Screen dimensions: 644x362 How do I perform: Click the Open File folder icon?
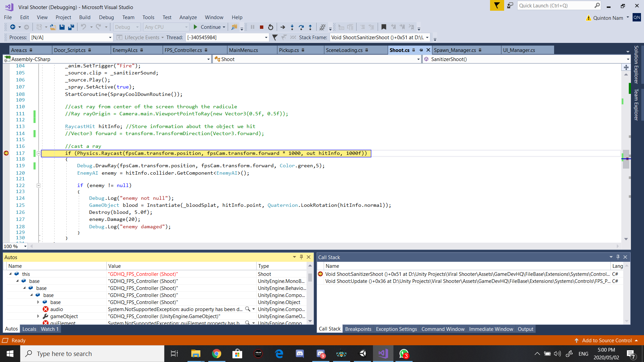(x=53, y=27)
